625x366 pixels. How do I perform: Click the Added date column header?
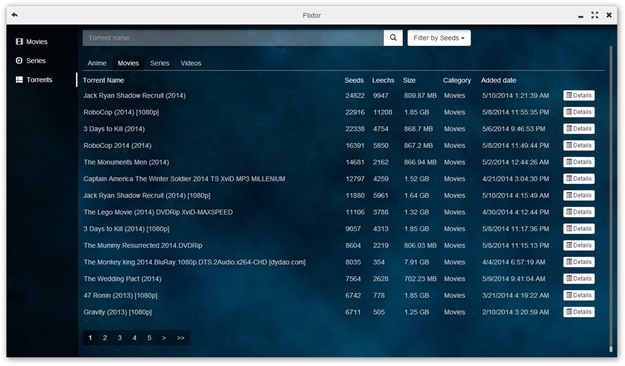coord(498,80)
